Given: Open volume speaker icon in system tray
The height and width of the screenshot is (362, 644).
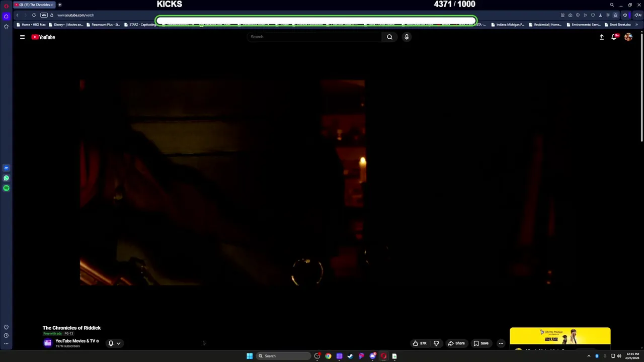Looking at the screenshot, I should pos(619,356).
